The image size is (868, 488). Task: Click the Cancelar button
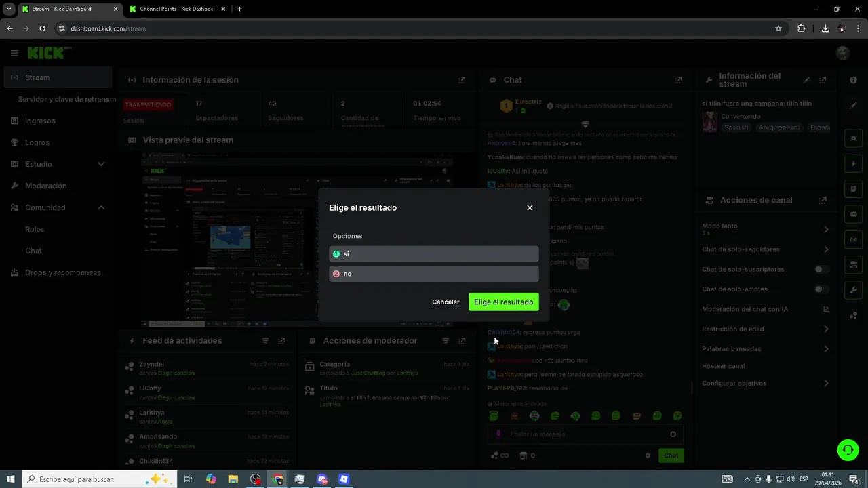pos(446,302)
